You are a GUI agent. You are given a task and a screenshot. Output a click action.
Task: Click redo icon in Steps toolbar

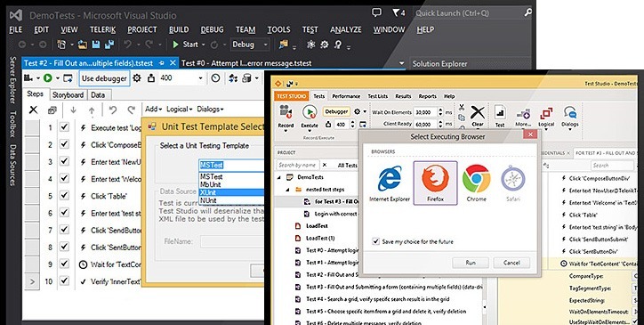tap(131, 110)
